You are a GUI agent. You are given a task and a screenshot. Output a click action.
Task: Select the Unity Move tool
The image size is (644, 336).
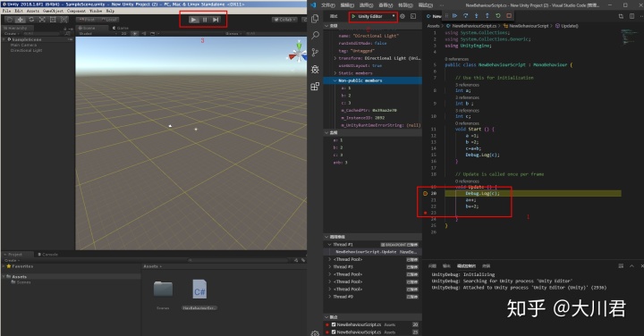coord(20,20)
